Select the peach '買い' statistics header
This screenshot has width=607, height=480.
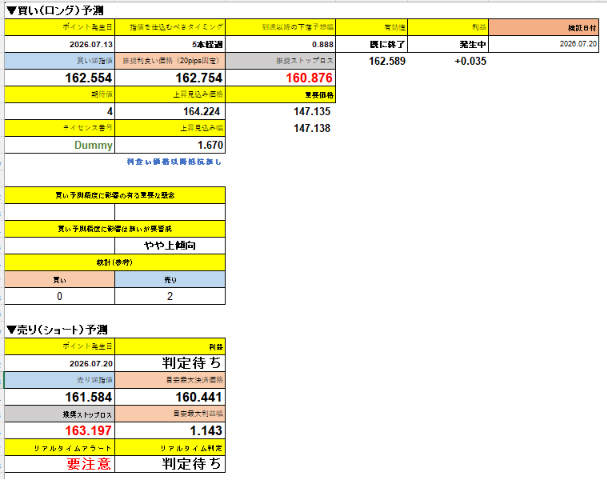(x=60, y=279)
